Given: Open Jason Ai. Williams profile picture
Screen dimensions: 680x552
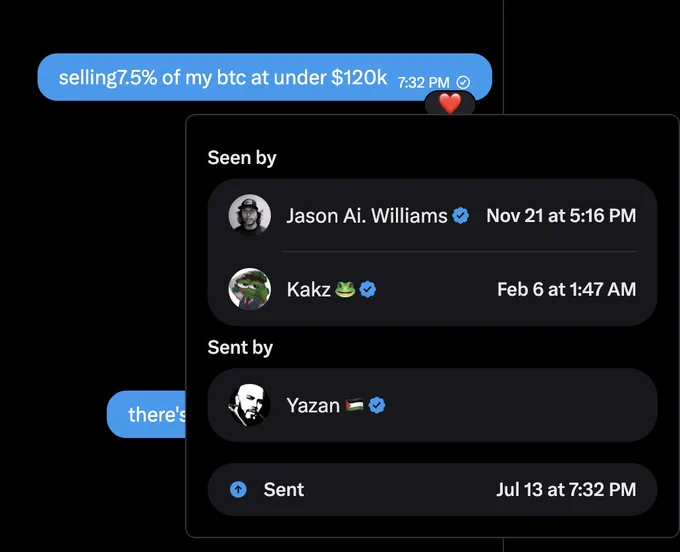Looking at the screenshot, I should tap(250, 215).
